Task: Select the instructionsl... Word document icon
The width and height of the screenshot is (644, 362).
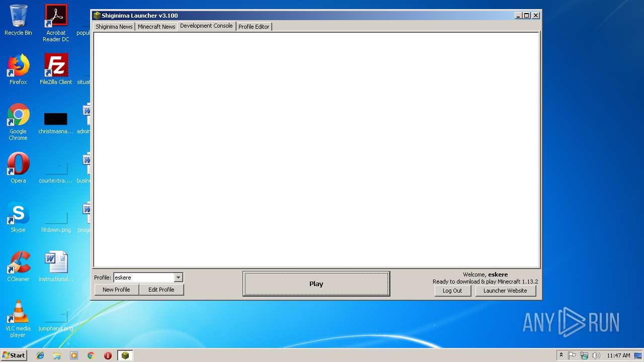Action: point(56,266)
